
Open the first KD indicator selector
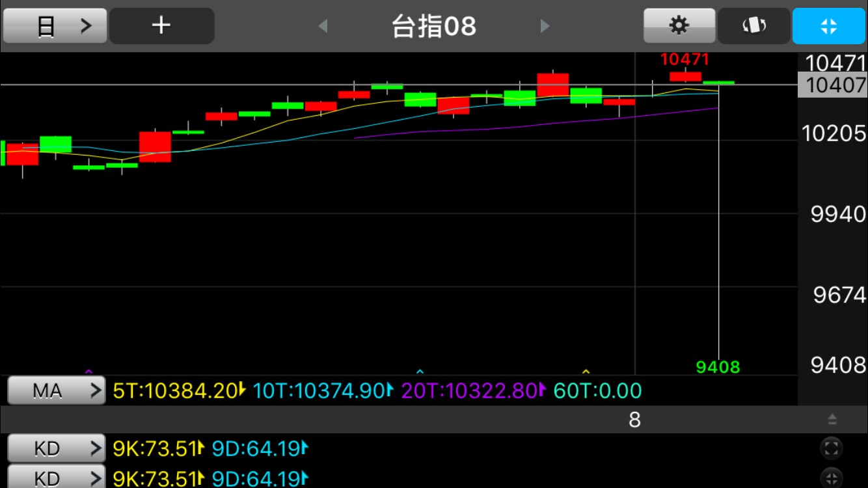[56, 448]
